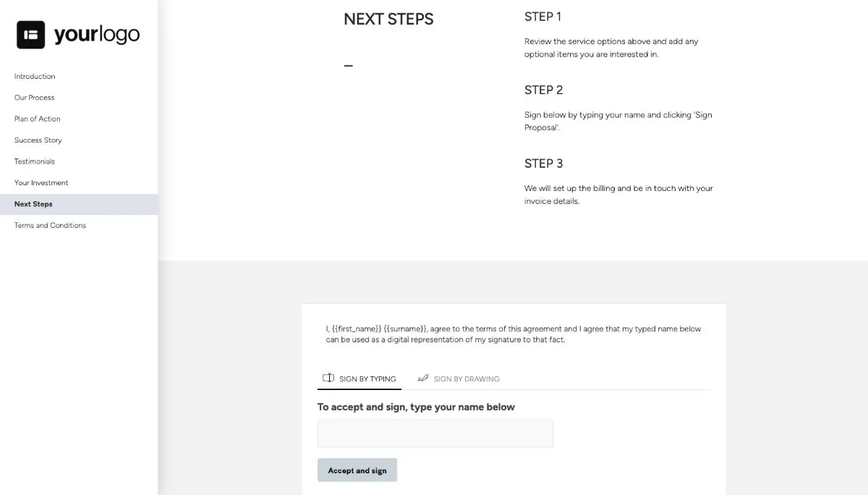Go to Your Investment section
Screen dimensions: 868x495
[41, 182]
